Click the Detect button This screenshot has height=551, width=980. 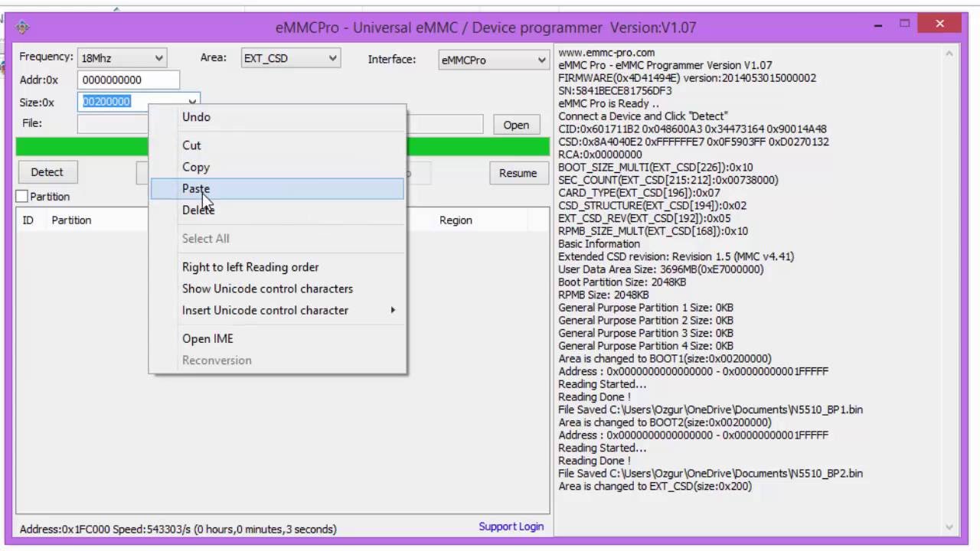pos(47,172)
